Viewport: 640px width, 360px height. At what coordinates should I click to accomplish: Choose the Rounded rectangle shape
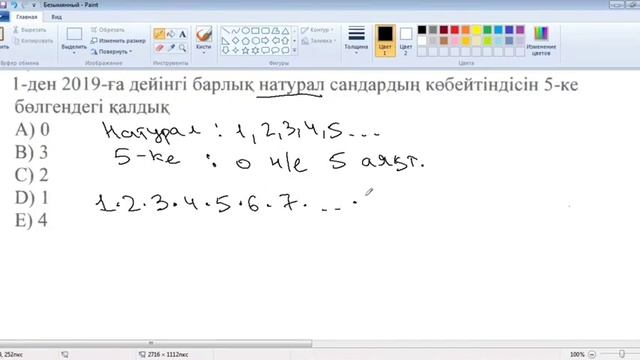click(265, 31)
